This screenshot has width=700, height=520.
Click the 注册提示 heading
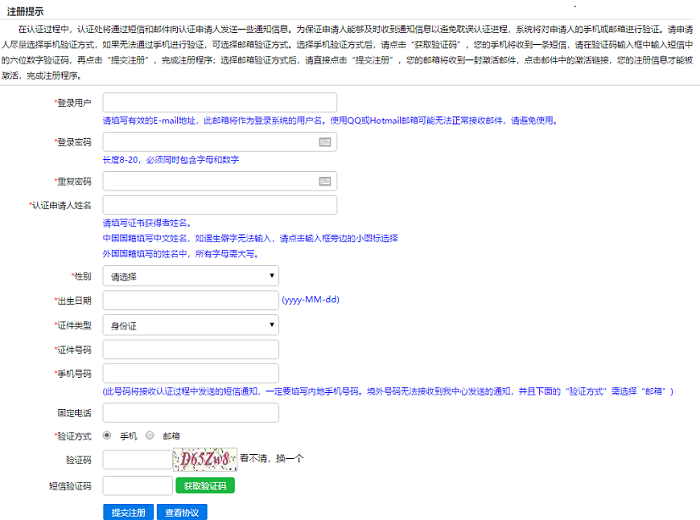(x=25, y=12)
